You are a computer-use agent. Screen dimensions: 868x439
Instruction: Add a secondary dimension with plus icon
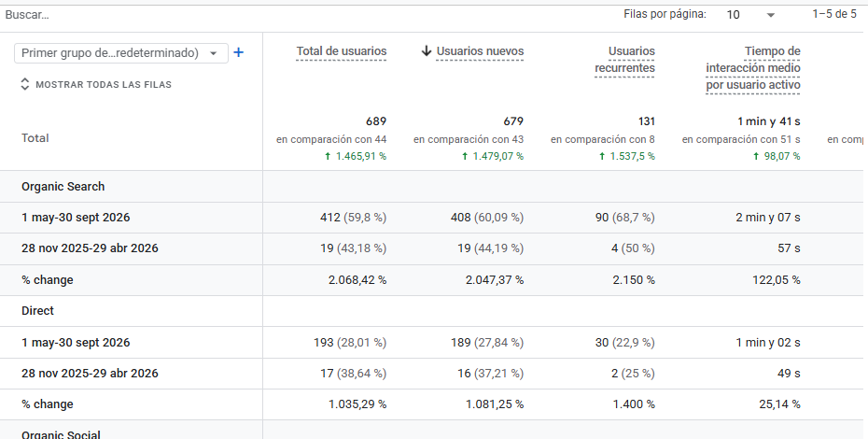[239, 52]
